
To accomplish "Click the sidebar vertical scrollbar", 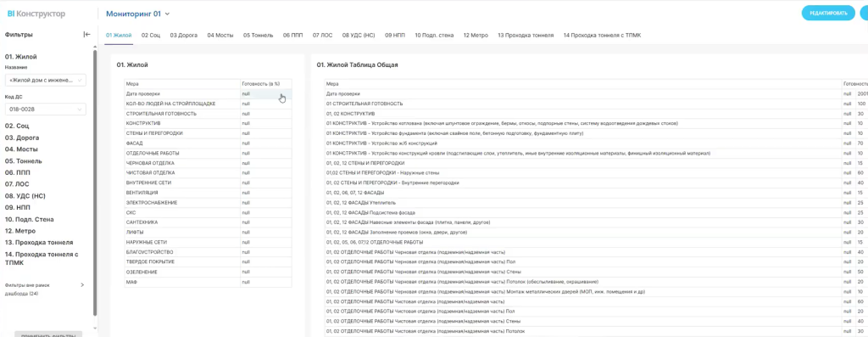I will (x=95, y=183).
